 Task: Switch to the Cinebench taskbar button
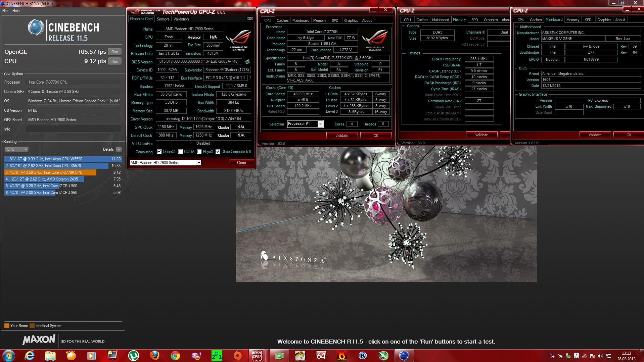click(x=404, y=355)
